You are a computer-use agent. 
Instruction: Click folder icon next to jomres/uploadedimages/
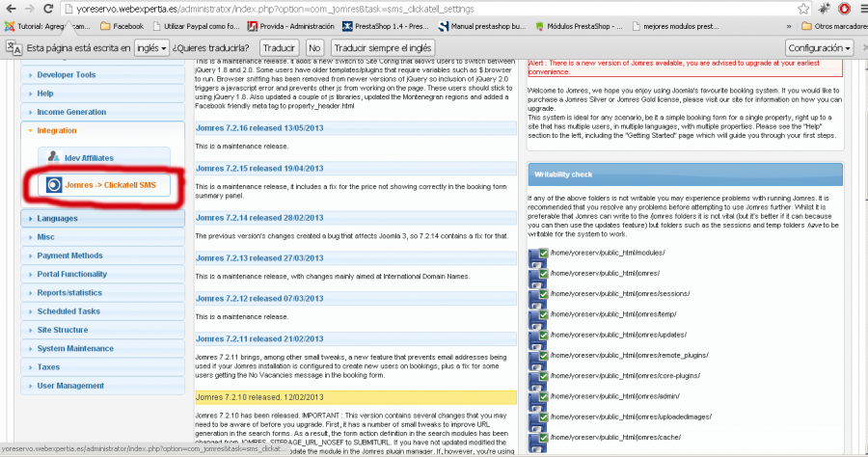pyautogui.click(x=537, y=420)
